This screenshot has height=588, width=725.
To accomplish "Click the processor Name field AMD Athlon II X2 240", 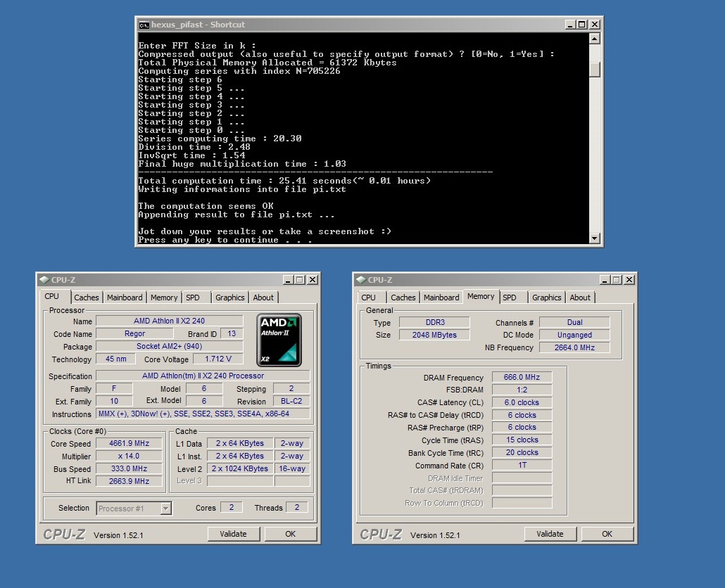I will 169,321.
